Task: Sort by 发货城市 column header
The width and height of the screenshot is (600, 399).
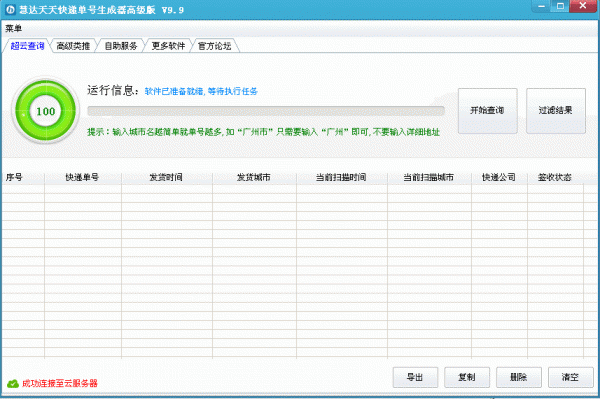Action: [254, 178]
